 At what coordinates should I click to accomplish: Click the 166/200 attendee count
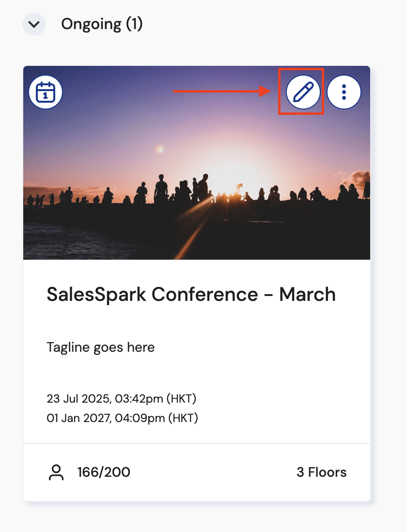coord(104,472)
